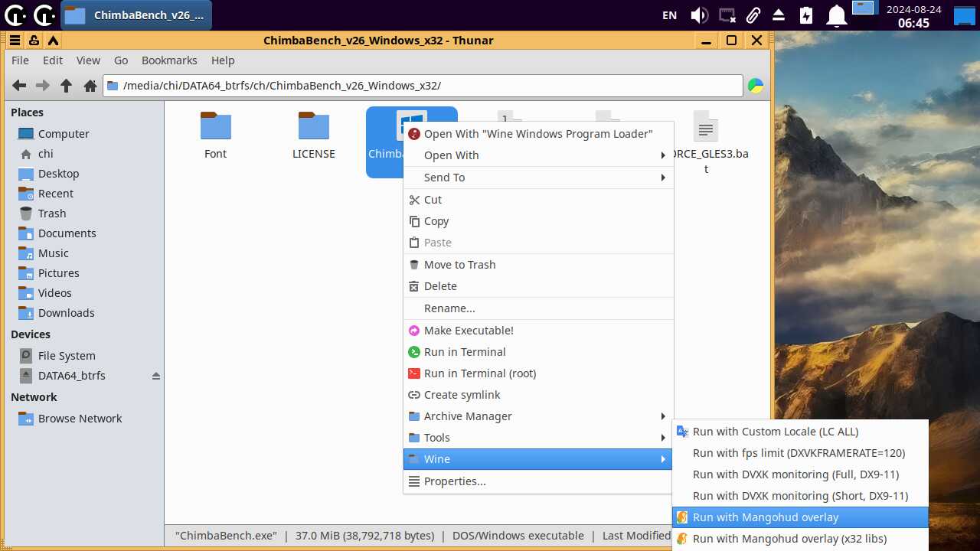
Task: Choose Copy from the context menu
Action: (x=538, y=221)
